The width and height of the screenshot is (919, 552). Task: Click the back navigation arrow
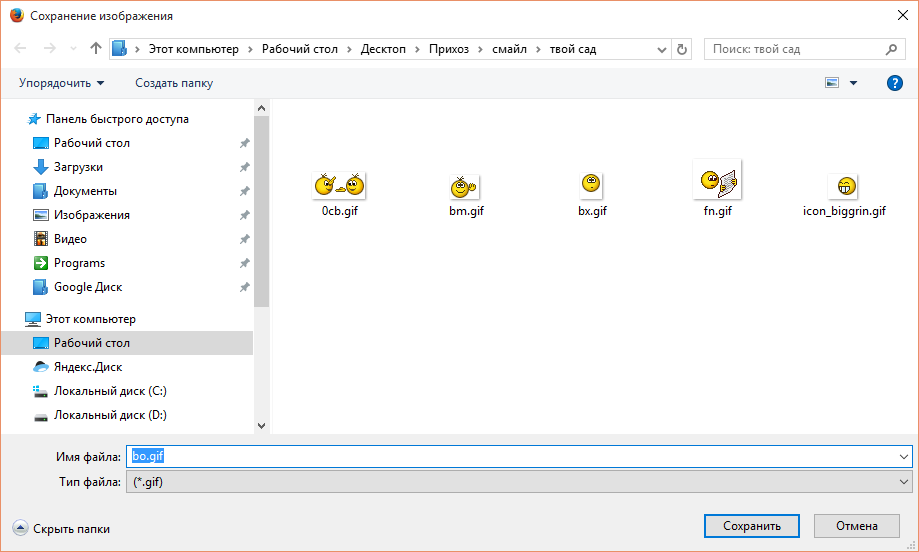click(x=21, y=48)
